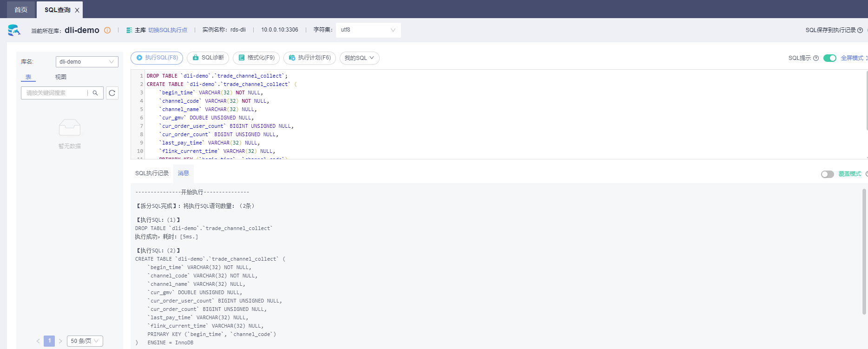Click the message panel vertical scrollbar
Screen dimensions: 868x349
pyautogui.click(x=864, y=251)
